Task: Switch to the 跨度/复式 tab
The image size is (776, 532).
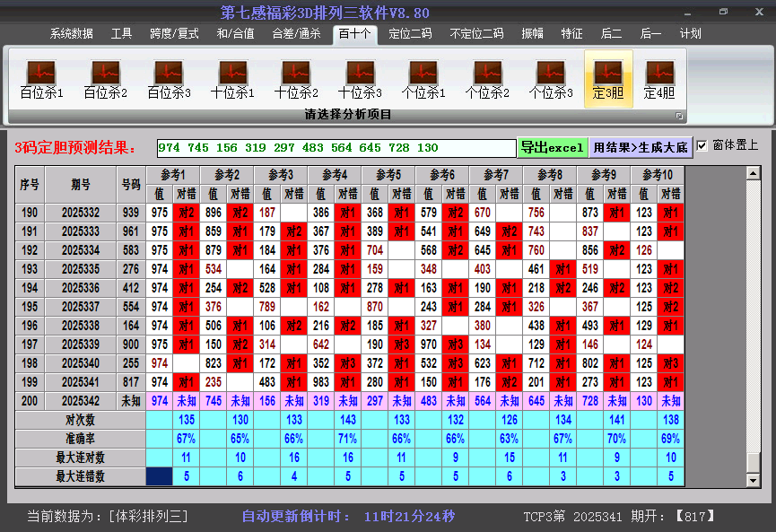Action: [x=174, y=34]
